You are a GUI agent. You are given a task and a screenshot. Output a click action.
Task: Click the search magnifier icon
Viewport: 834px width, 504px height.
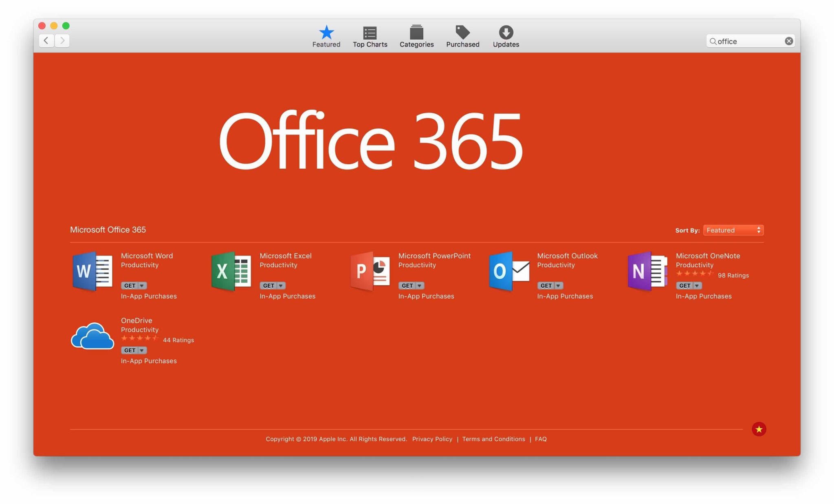tap(713, 41)
